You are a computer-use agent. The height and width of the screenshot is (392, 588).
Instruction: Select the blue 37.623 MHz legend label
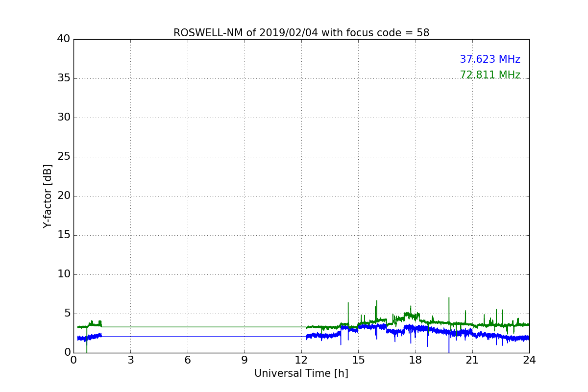[x=490, y=59]
